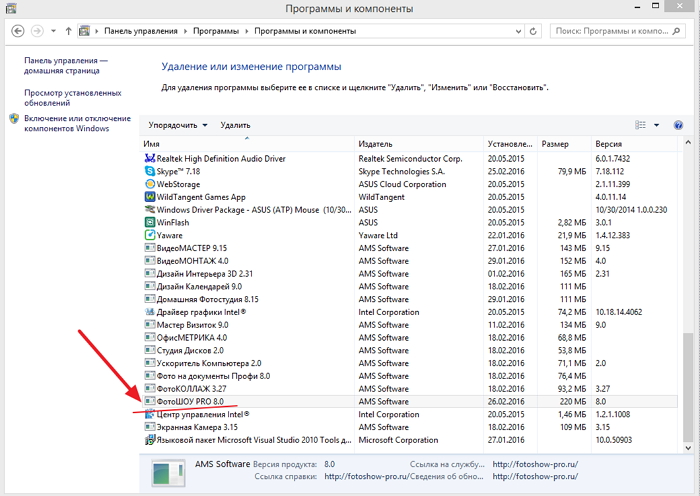Open the 'Упорядочить' dropdown menu
Viewport: 700px width, 496px height.
(x=178, y=125)
